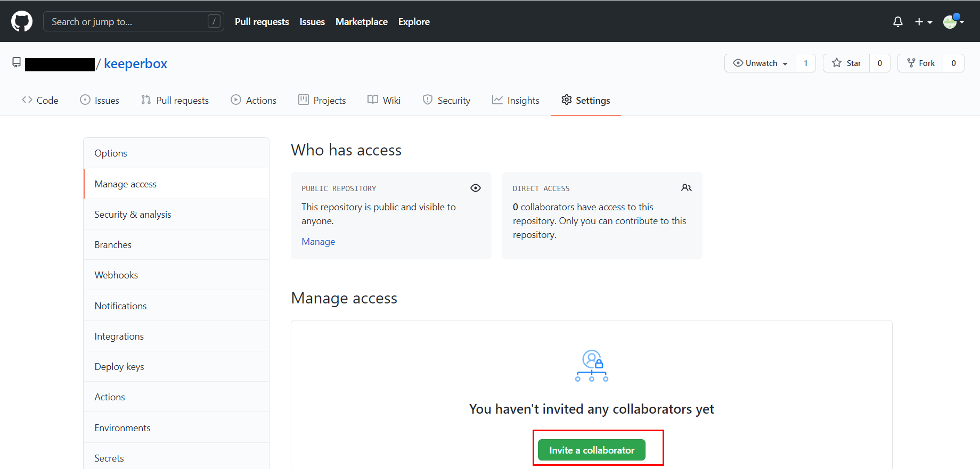Switch to the repository Issues tab

100,100
